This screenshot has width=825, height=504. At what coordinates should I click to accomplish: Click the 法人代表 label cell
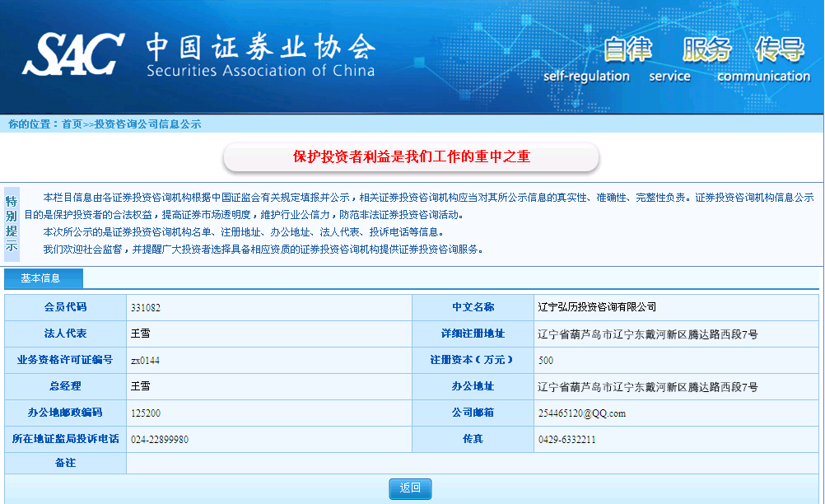point(65,334)
